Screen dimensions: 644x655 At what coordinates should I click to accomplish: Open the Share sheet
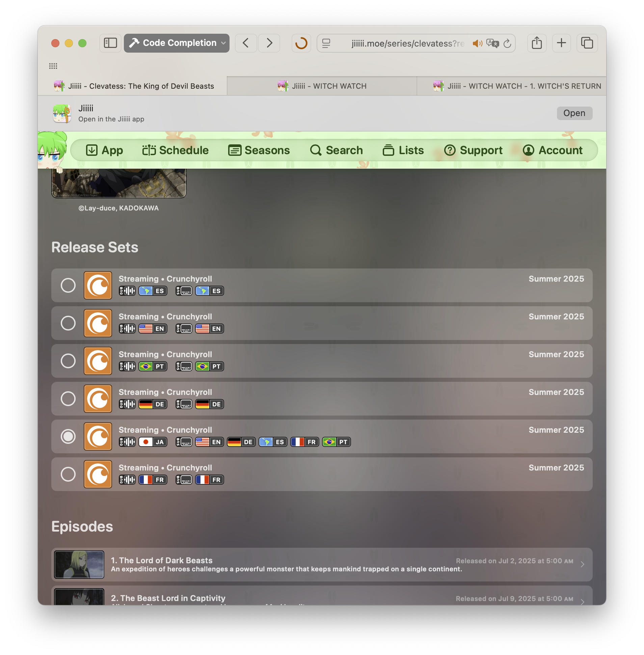point(537,43)
